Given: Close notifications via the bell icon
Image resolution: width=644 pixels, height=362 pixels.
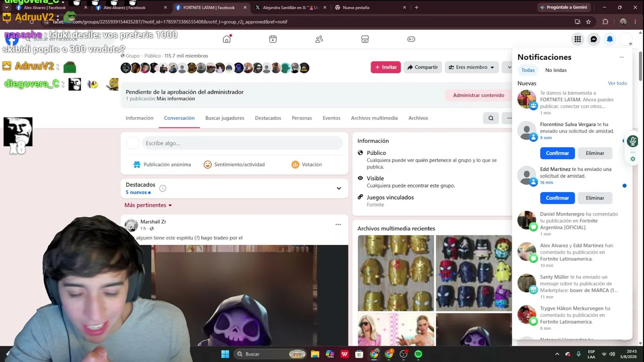Looking at the screenshot, I should pos(610,39).
